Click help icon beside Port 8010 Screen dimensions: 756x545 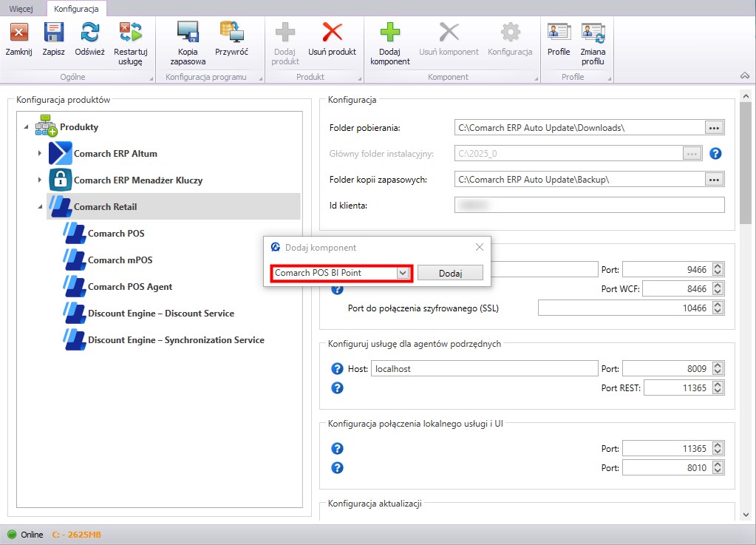point(338,468)
